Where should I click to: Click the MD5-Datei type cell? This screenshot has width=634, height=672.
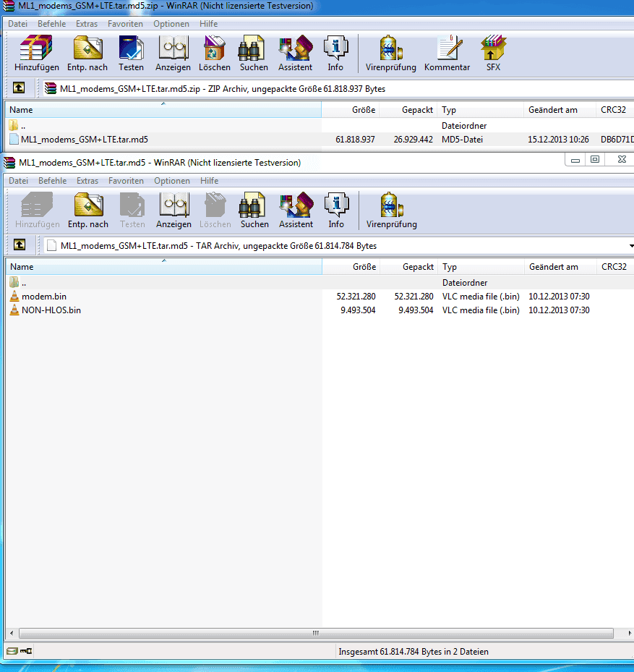462,140
